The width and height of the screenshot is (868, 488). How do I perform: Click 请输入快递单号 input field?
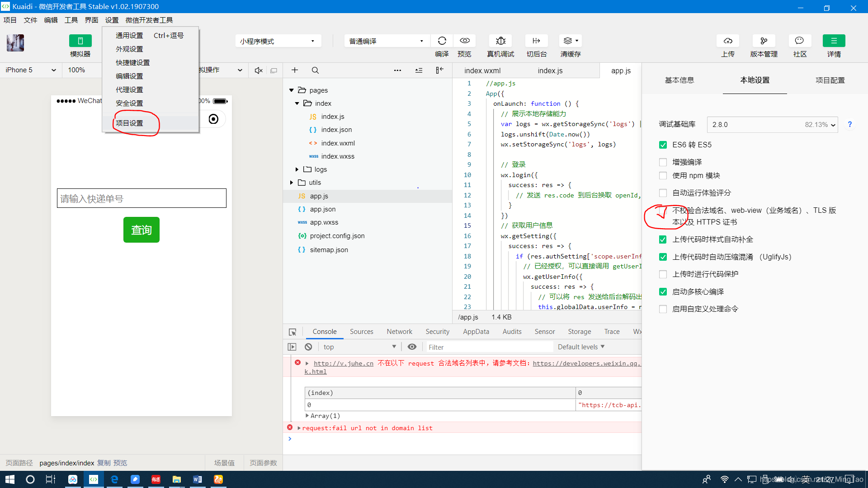pos(142,198)
